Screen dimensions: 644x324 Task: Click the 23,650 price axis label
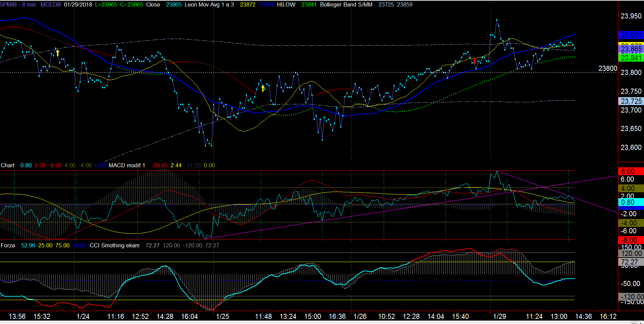[x=631, y=129]
